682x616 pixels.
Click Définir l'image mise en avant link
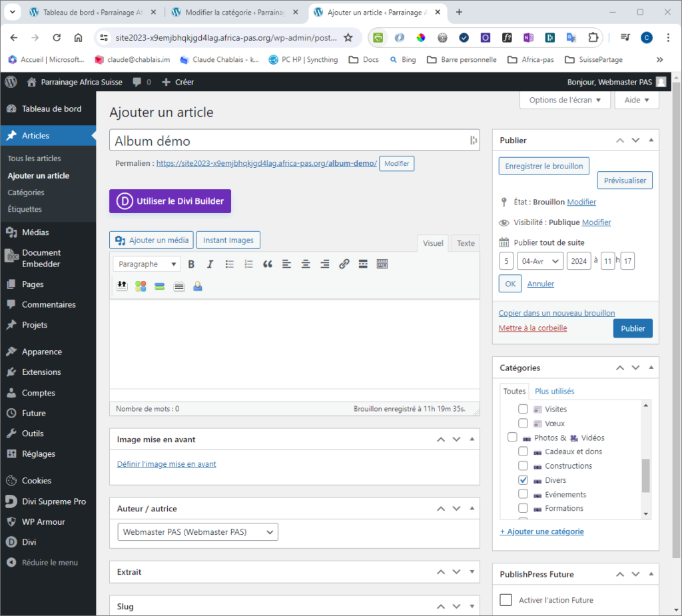pyautogui.click(x=167, y=464)
